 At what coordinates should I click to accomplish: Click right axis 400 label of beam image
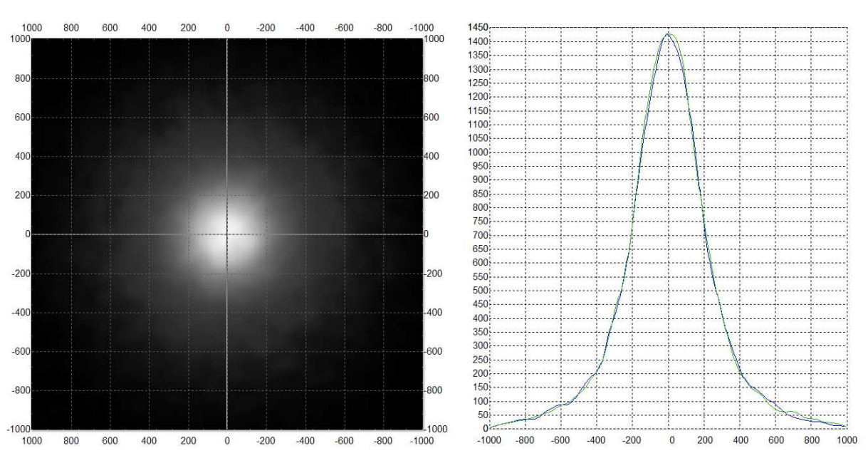pyautogui.click(x=433, y=156)
